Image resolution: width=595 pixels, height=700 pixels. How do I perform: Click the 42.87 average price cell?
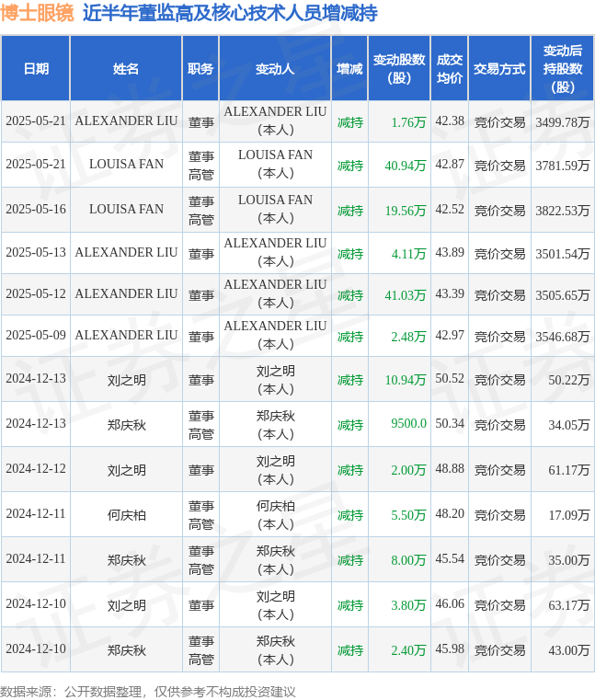coord(450,165)
